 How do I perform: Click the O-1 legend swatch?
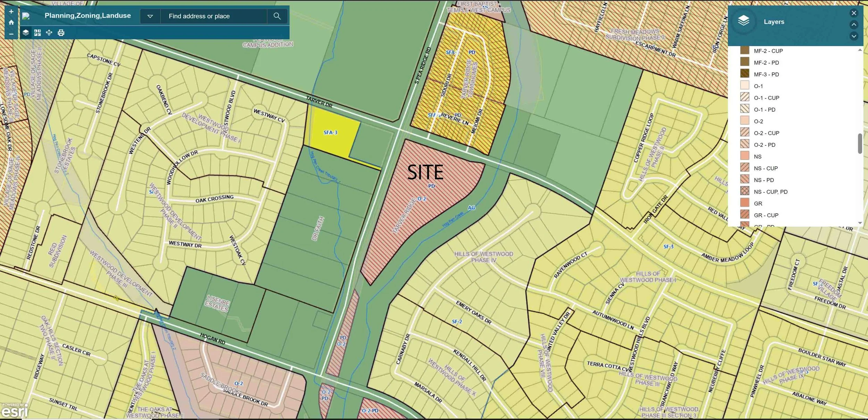(x=744, y=86)
